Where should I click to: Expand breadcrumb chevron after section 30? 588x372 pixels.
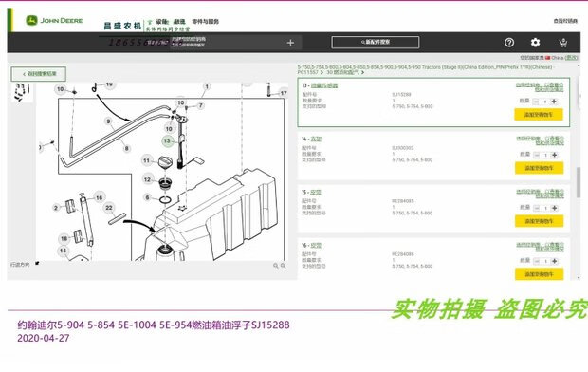(362, 72)
